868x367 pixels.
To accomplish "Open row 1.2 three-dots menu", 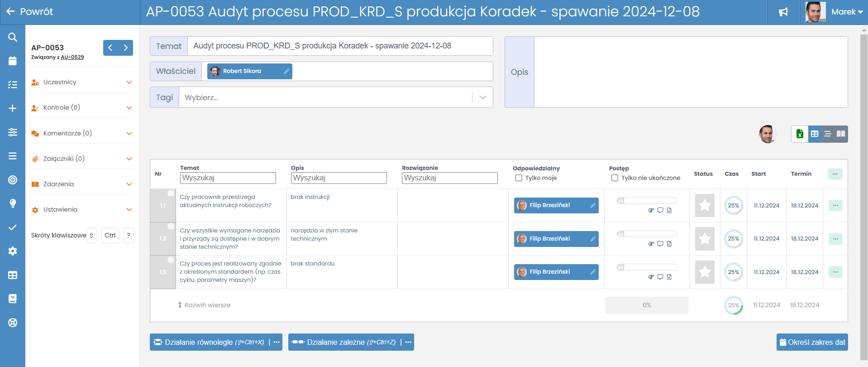I will point(835,239).
